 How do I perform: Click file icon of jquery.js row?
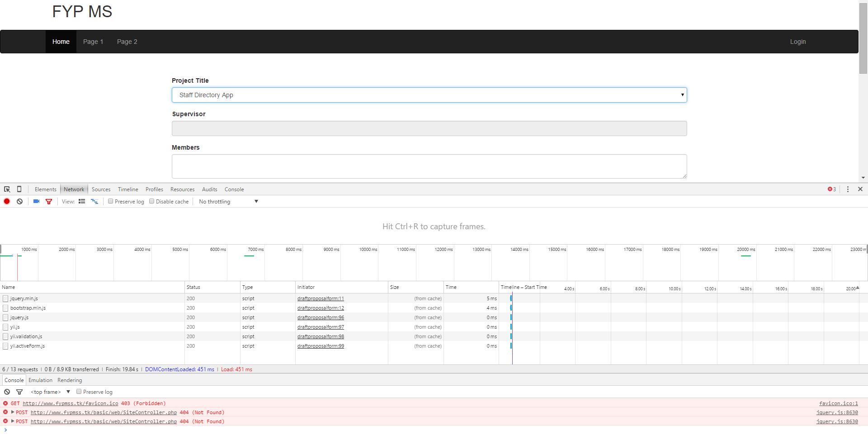coord(5,317)
